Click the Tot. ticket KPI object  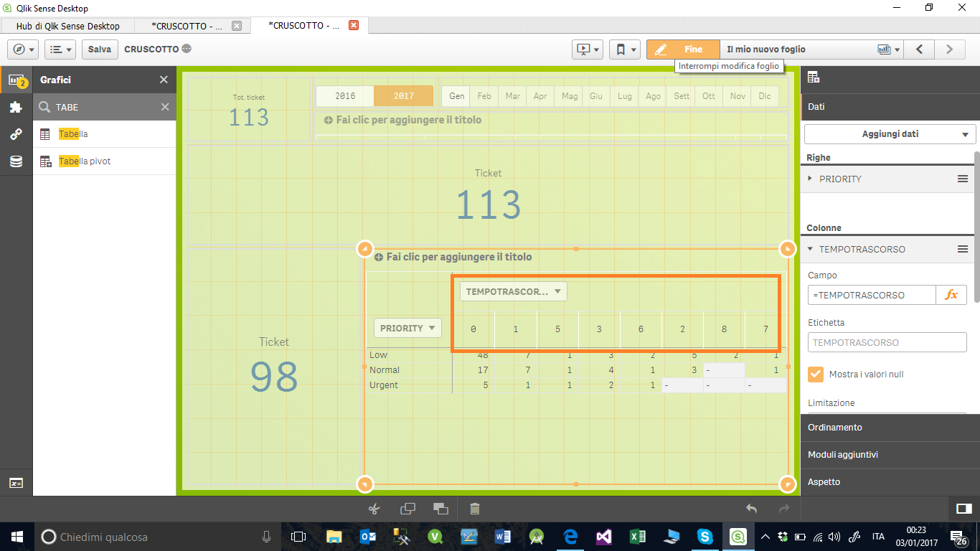pyautogui.click(x=249, y=110)
